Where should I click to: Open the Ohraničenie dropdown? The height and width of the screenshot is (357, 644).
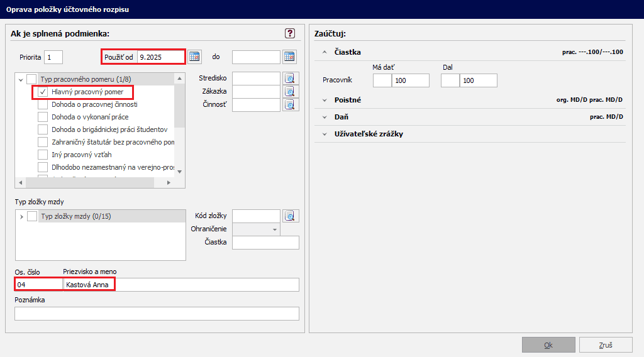pos(275,229)
